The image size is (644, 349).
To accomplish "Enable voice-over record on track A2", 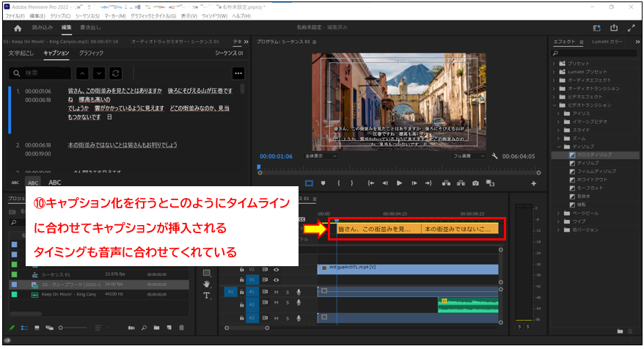I will click(299, 303).
